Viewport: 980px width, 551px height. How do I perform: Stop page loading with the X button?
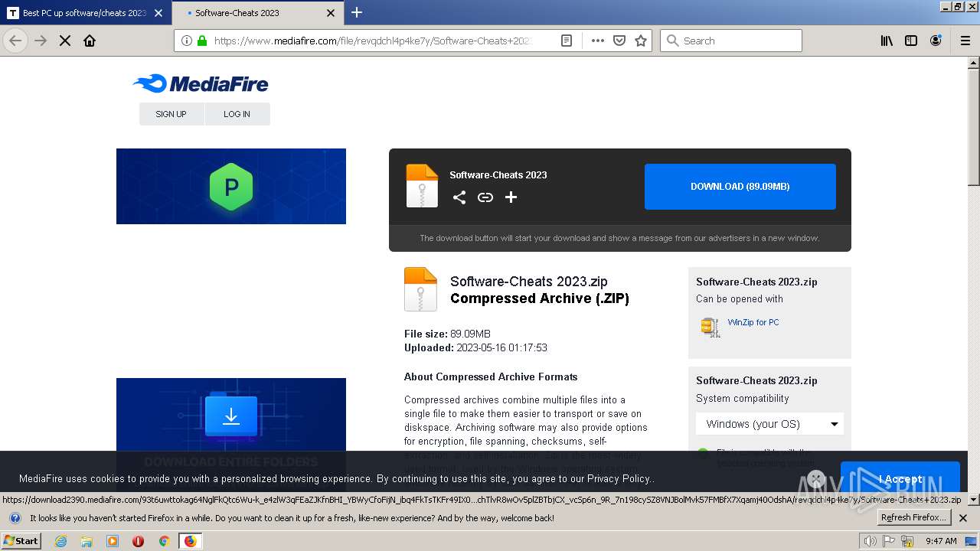tap(65, 41)
